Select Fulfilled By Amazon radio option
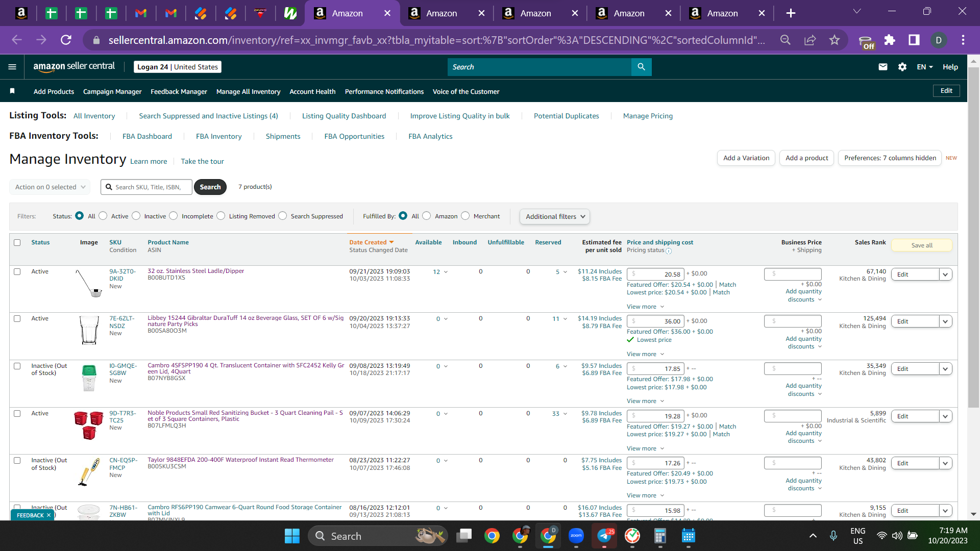The height and width of the screenshot is (551, 980). [x=427, y=216]
